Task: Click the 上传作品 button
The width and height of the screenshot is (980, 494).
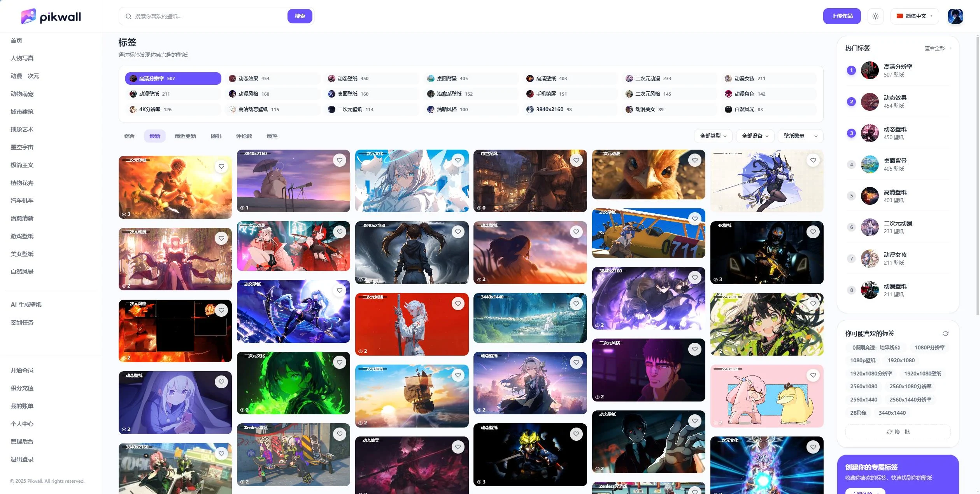Action: [x=842, y=16]
